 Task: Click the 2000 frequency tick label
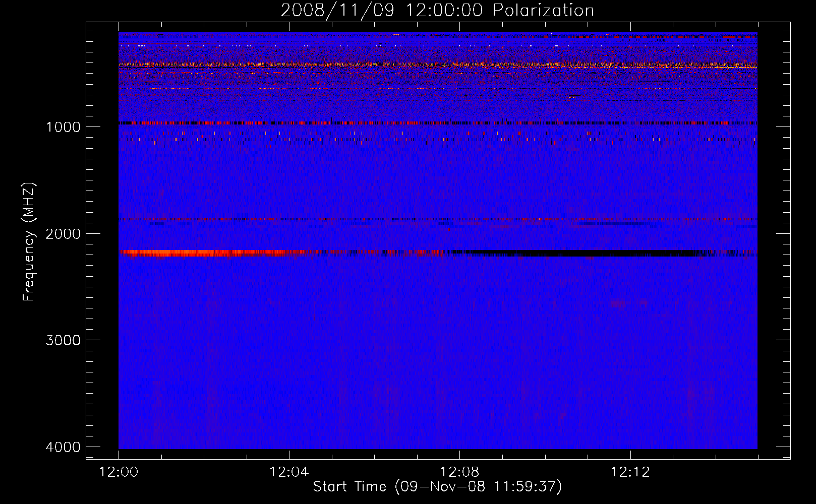coord(63,234)
